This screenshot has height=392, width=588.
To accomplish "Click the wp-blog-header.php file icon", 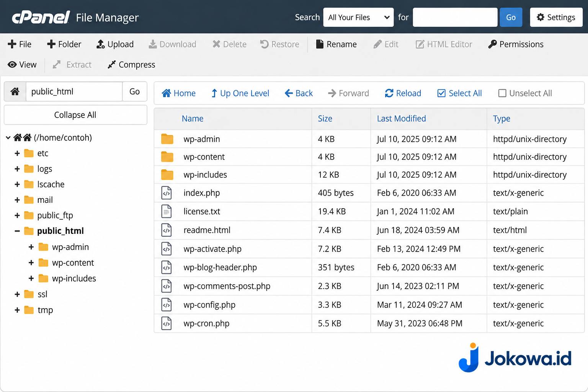I will pyautogui.click(x=167, y=267).
